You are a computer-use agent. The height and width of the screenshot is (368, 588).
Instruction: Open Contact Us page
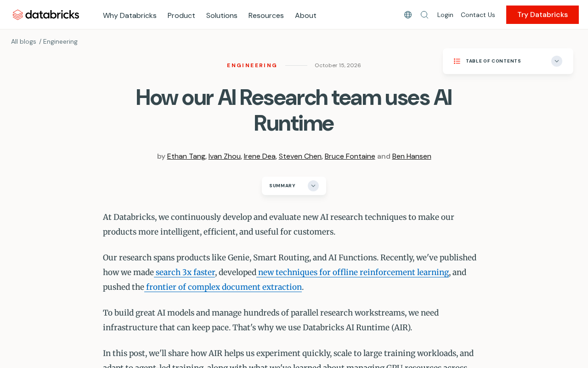[478, 15]
